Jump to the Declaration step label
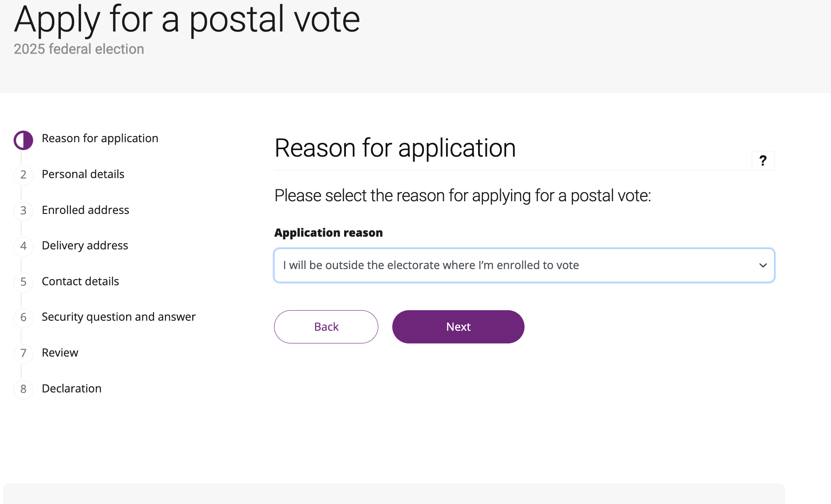The image size is (831, 504). pos(72,388)
